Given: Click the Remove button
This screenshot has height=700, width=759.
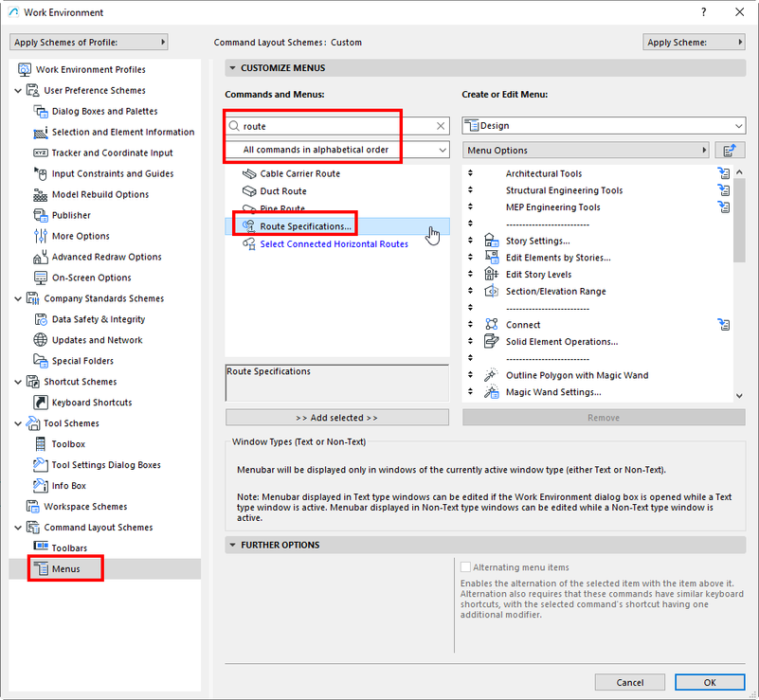Looking at the screenshot, I should tap(604, 418).
